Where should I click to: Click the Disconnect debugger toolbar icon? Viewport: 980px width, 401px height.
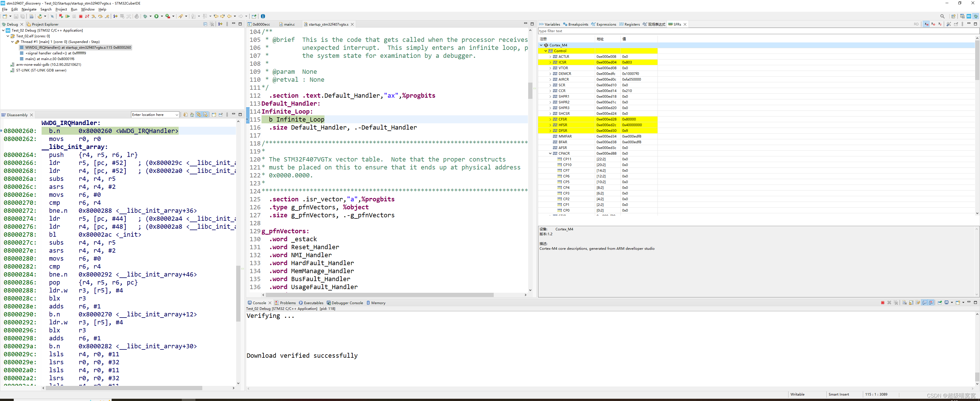pos(87,16)
